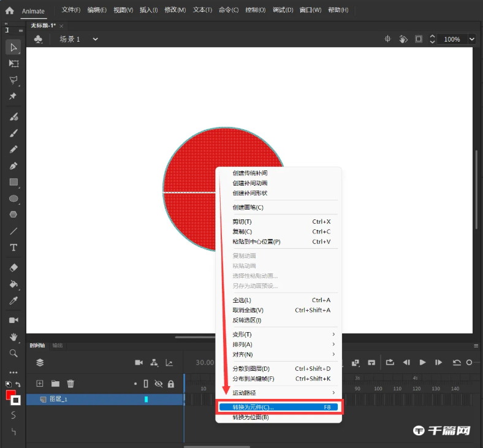Open the zoom percentage dropdown arrow
483x448 pixels.
point(471,39)
